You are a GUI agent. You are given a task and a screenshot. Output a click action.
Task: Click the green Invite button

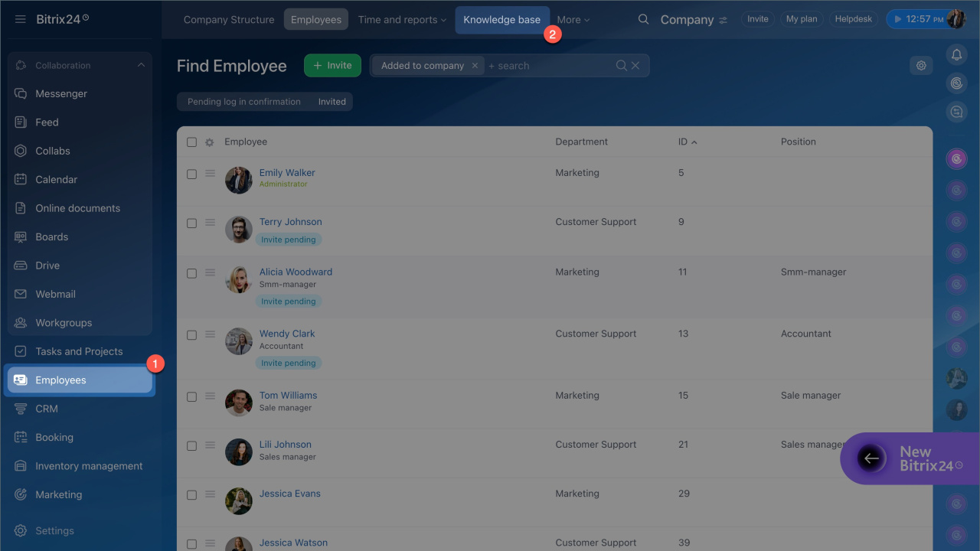[332, 66]
